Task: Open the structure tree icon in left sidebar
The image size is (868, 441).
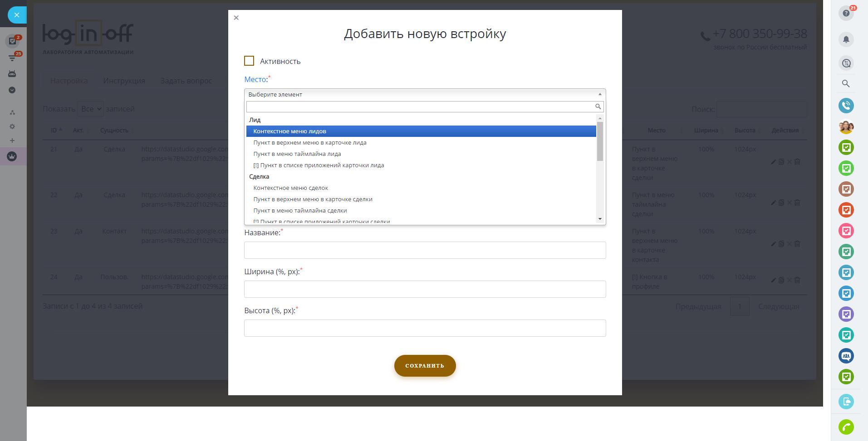Action: [12, 112]
